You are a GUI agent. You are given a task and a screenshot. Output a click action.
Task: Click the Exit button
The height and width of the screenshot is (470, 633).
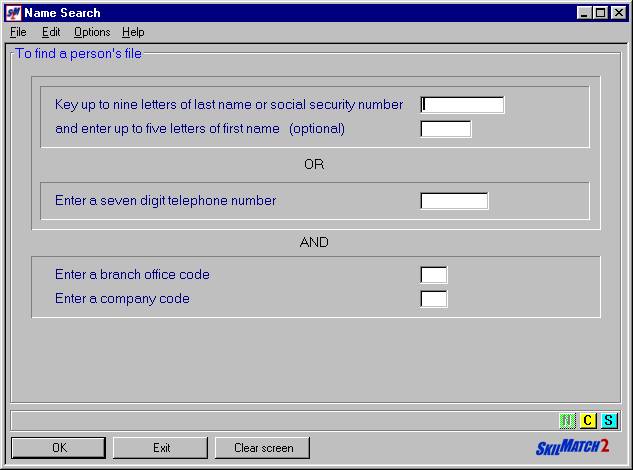coord(161,448)
